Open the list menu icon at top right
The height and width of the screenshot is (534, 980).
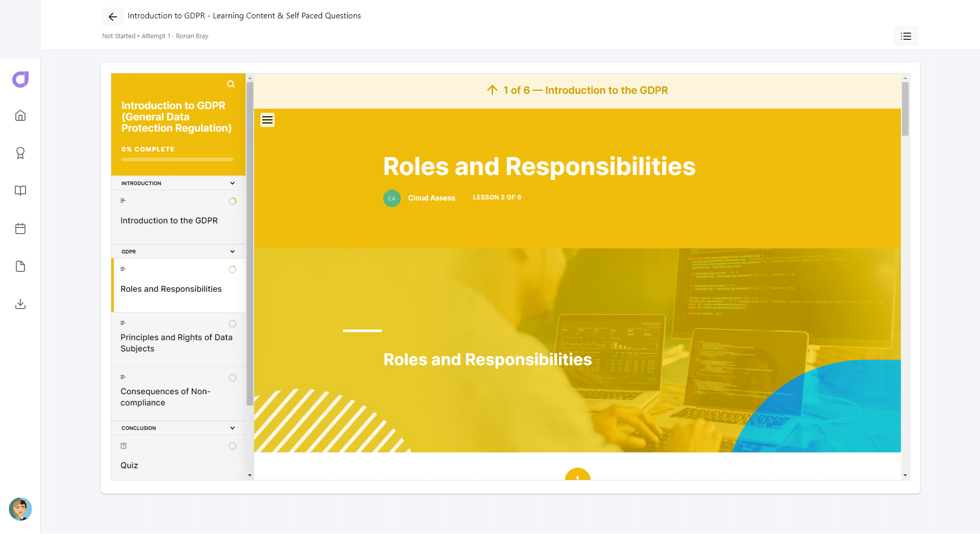906,36
